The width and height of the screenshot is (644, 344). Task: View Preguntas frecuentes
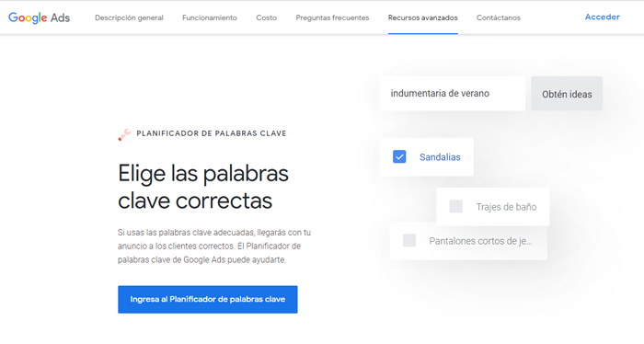pyautogui.click(x=332, y=17)
